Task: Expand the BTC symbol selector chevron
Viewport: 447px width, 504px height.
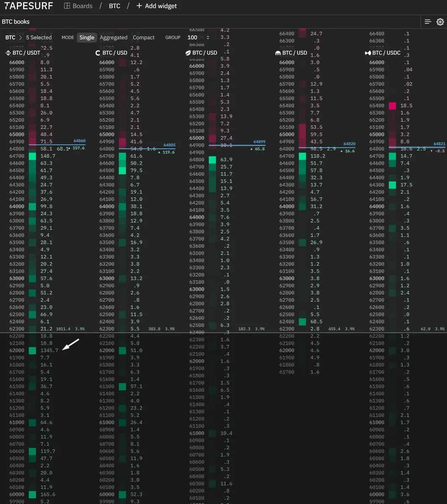Action: [20, 37]
